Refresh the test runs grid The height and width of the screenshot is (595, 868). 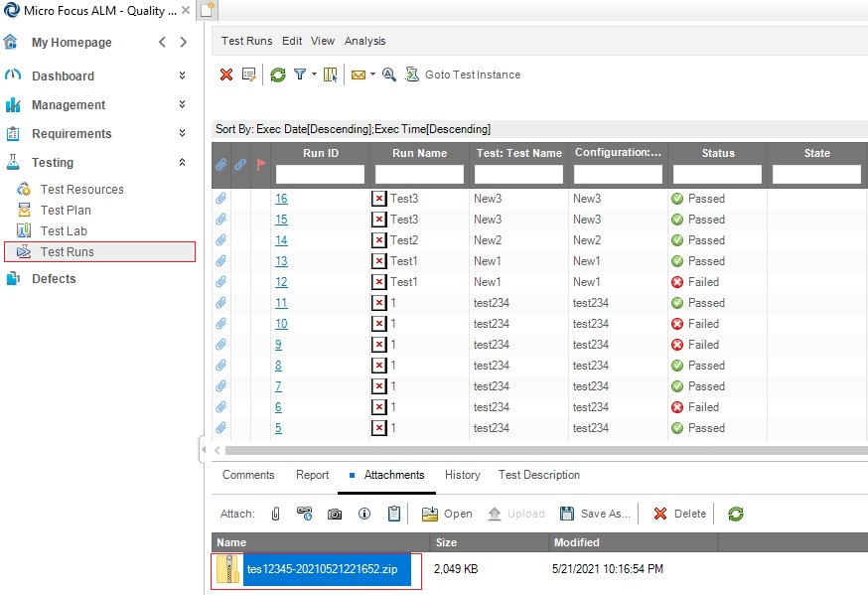(278, 74)
